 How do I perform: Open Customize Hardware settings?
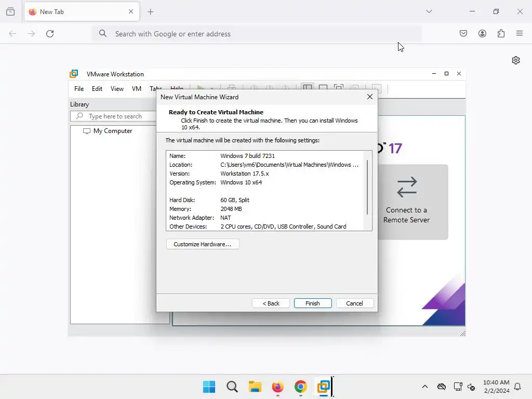[x=203, y=244]
